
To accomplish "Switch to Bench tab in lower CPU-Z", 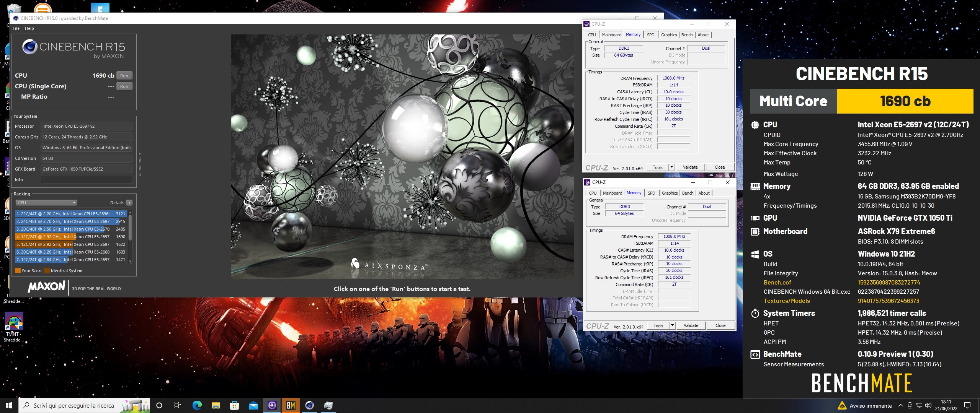I will [688, 193].
